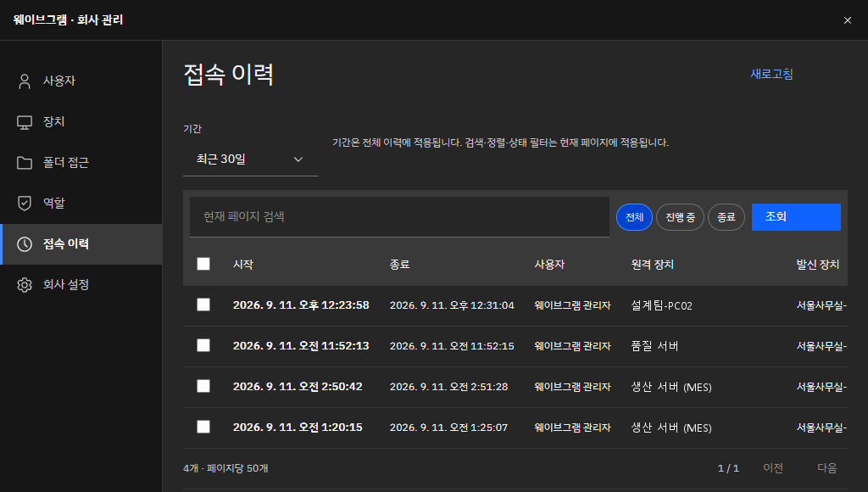
Task: Click the start time 오전 2:50:42
Action: pos(298,387)
